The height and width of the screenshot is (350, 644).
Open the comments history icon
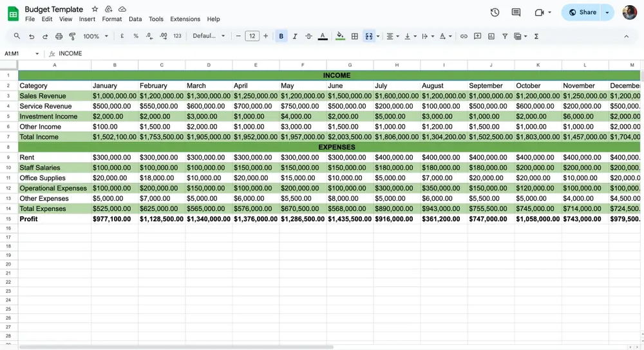pos(516,12)
